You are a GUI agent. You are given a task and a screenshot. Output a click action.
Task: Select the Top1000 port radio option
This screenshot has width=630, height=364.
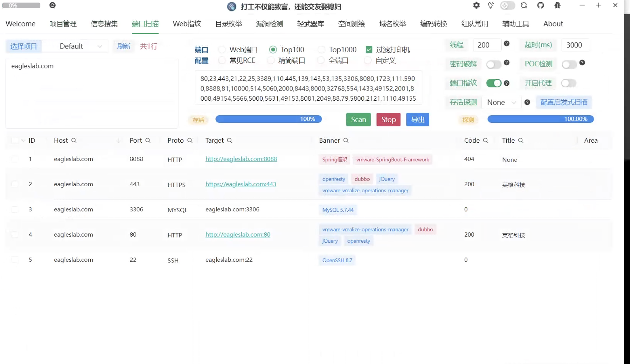point(321,50)
